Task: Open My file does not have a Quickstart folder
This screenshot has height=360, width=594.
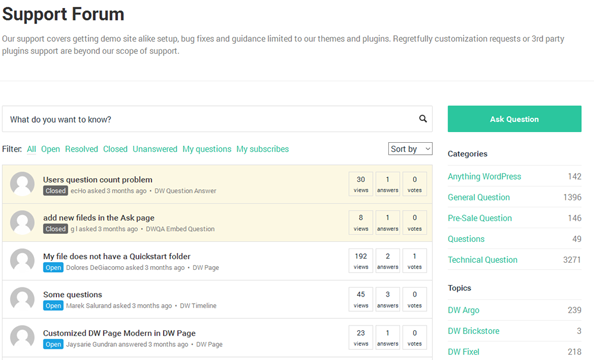Action: [117, 257]
